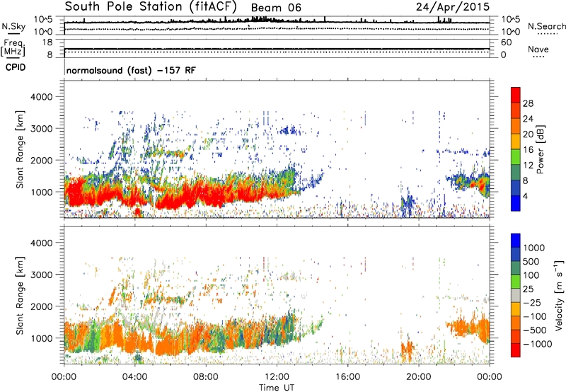Image resolution: width=566 pixels, height=392 pixels.
Task: Select the "28" tick on Power colorbar
Action: [x=528, y=103]
